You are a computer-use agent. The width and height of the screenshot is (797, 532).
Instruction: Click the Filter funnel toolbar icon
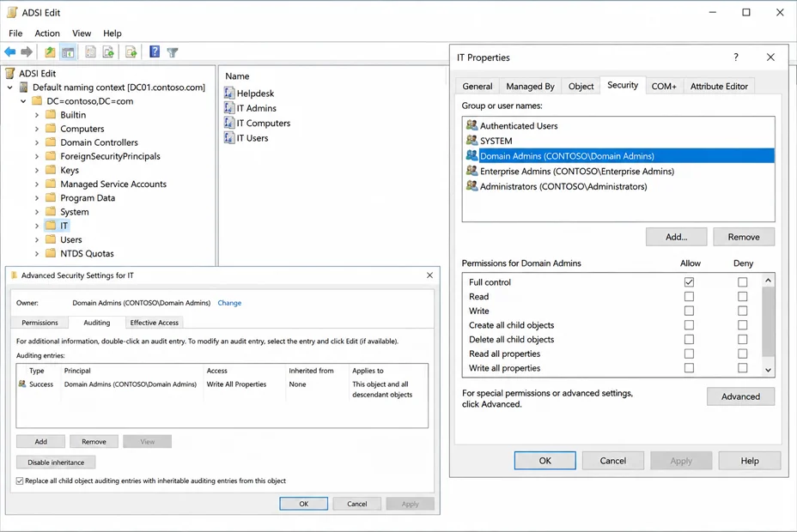pyautogui.click(x=173, y=51)
